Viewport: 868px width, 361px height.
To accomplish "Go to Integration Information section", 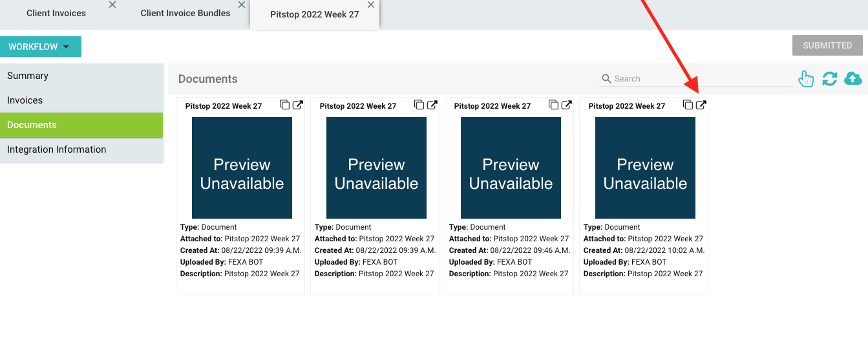I will pyautogui.click(x=56, y=149).
